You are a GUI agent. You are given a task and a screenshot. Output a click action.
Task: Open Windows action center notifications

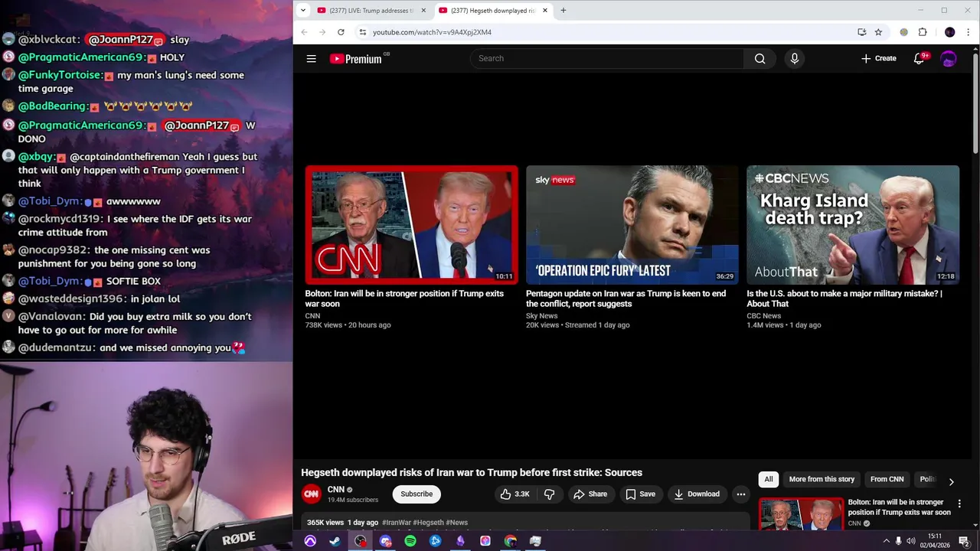tap(964, 541)
